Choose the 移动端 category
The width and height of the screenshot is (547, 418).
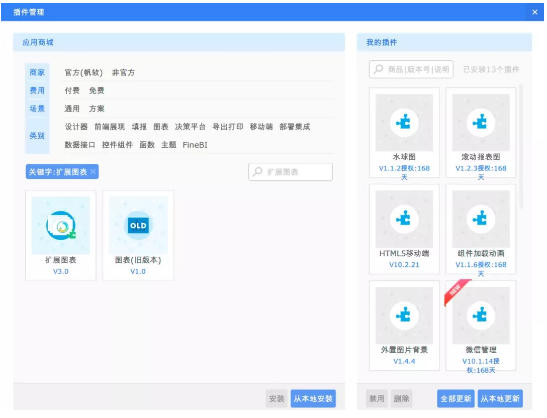pos(261,127)
